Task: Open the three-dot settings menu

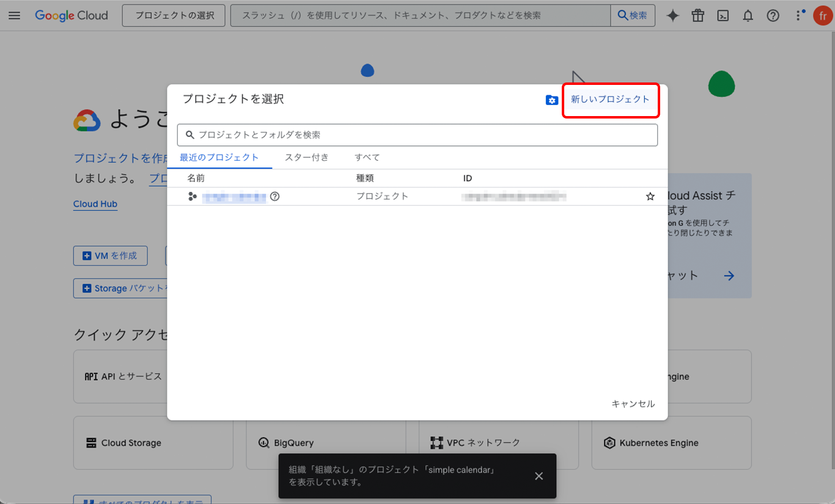Action: (x=798, y=16)
